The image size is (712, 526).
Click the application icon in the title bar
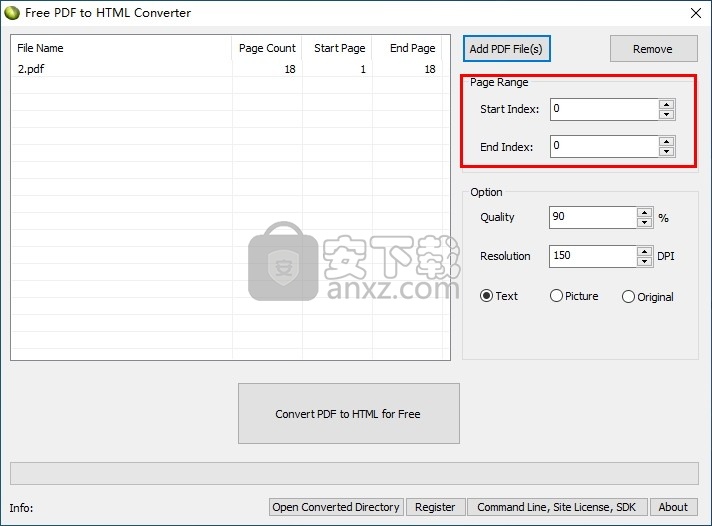[x=12, y=13]
